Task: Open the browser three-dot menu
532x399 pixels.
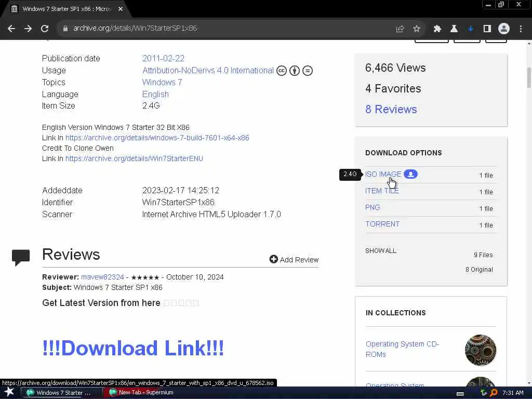Action: 521,29
